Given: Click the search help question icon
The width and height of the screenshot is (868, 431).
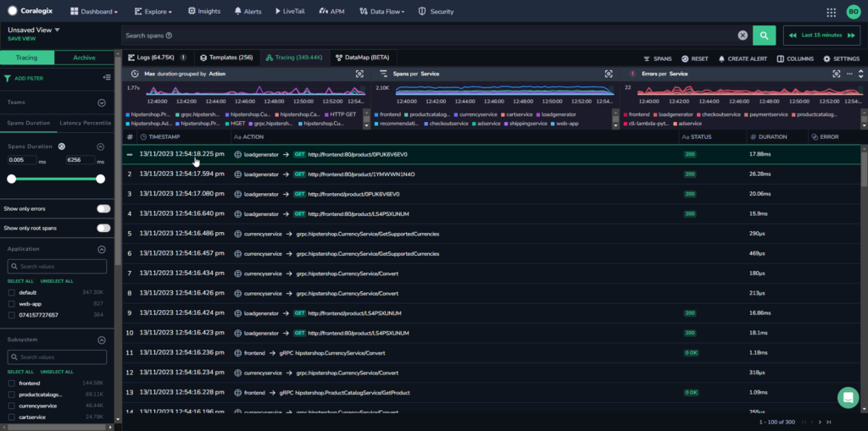Looking at the screenshot, I should 169,36.
